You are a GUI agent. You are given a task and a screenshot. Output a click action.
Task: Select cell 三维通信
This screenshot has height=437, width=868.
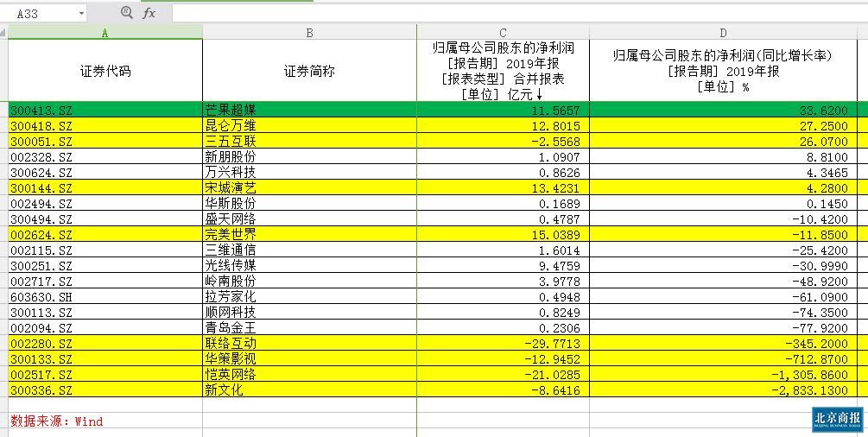309,250
